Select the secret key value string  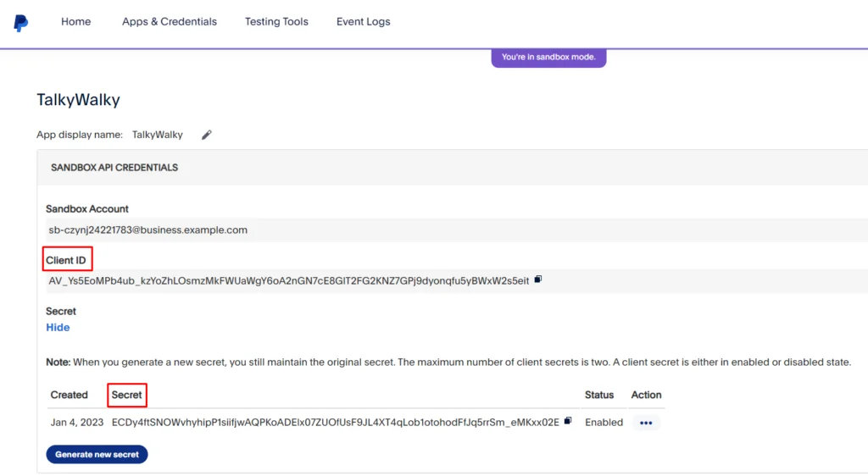click(x=336, y=423)
